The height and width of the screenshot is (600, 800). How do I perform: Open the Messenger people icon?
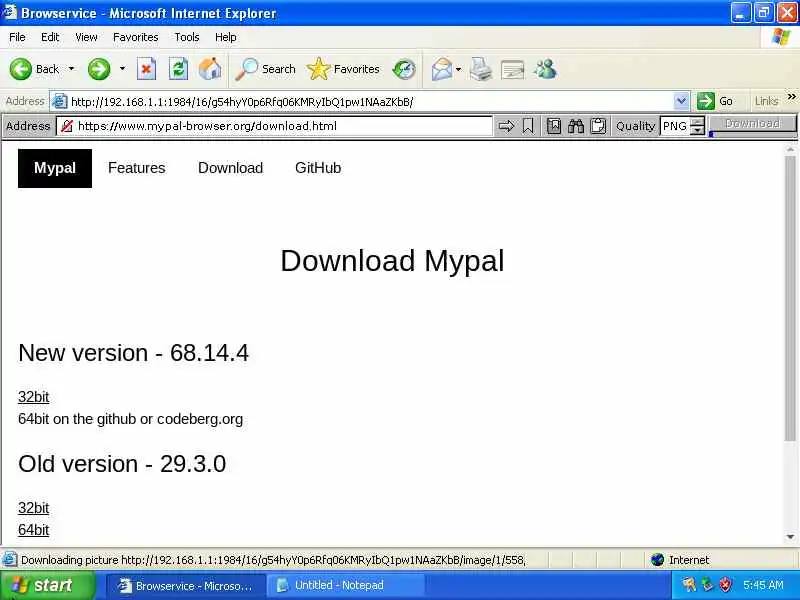545,69
